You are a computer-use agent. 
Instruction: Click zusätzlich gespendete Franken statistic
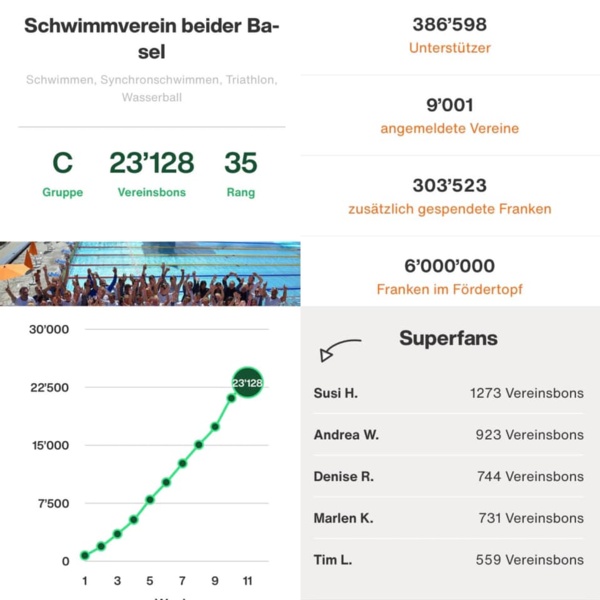[451, 195]
